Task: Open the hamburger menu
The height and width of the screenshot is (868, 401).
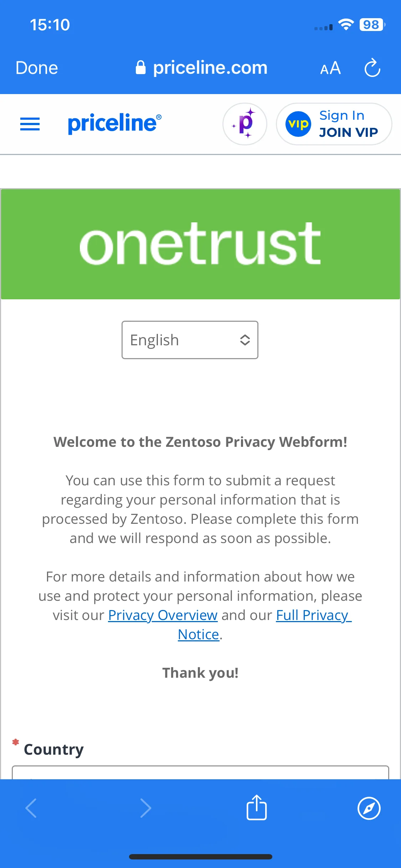Action: tap(30, 124)
